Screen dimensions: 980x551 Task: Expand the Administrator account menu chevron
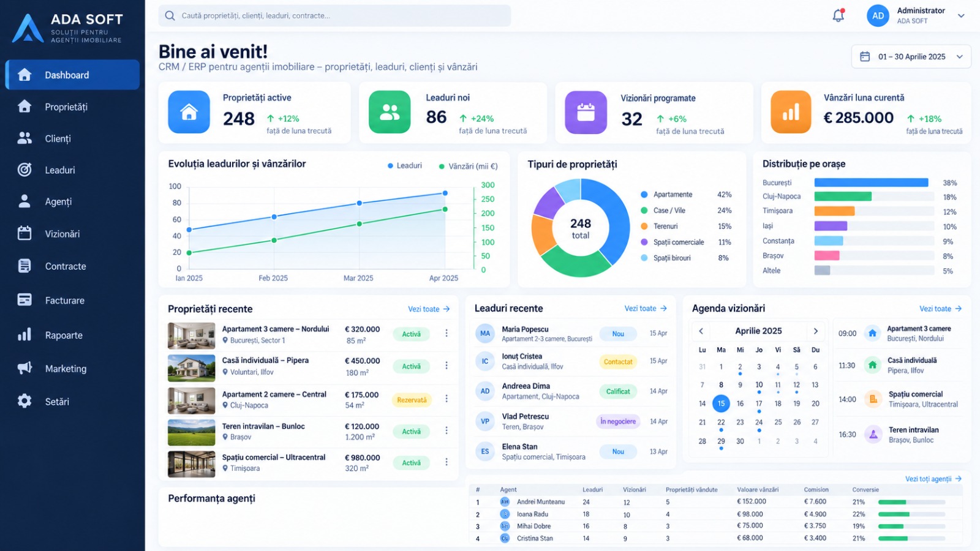(x=961, y=16)
